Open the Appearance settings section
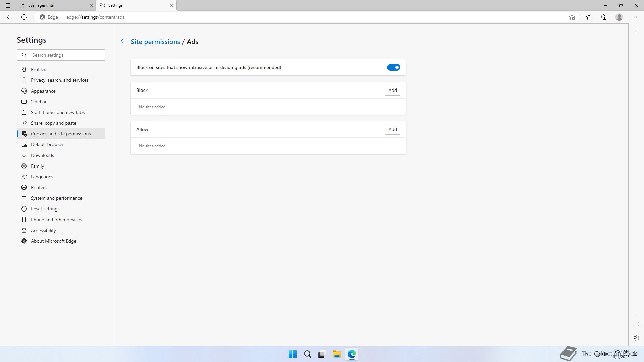The image size is (644, 362). point(43,91)
